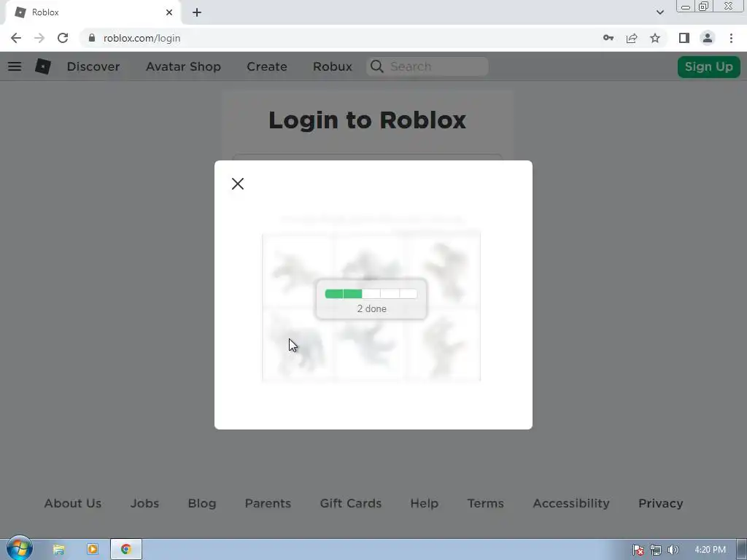Open the Parents footer link
Image resolution: width=747 pixels, height=560 pixels.
(268, 503)
